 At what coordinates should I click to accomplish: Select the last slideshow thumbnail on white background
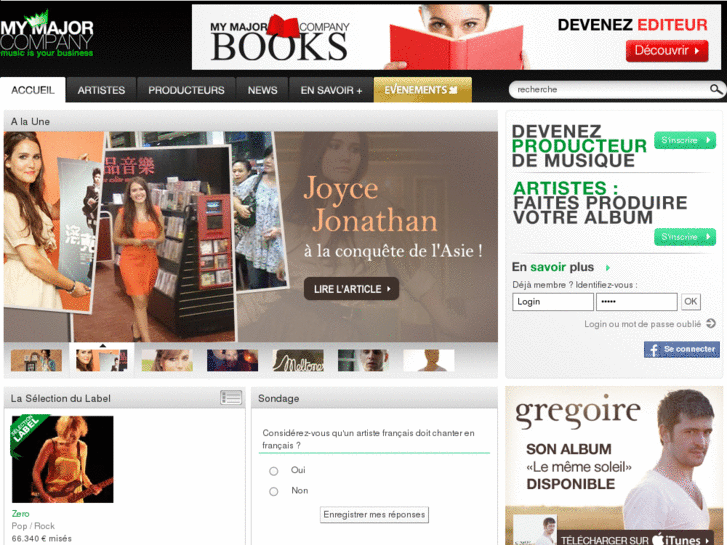pos(429,360)
